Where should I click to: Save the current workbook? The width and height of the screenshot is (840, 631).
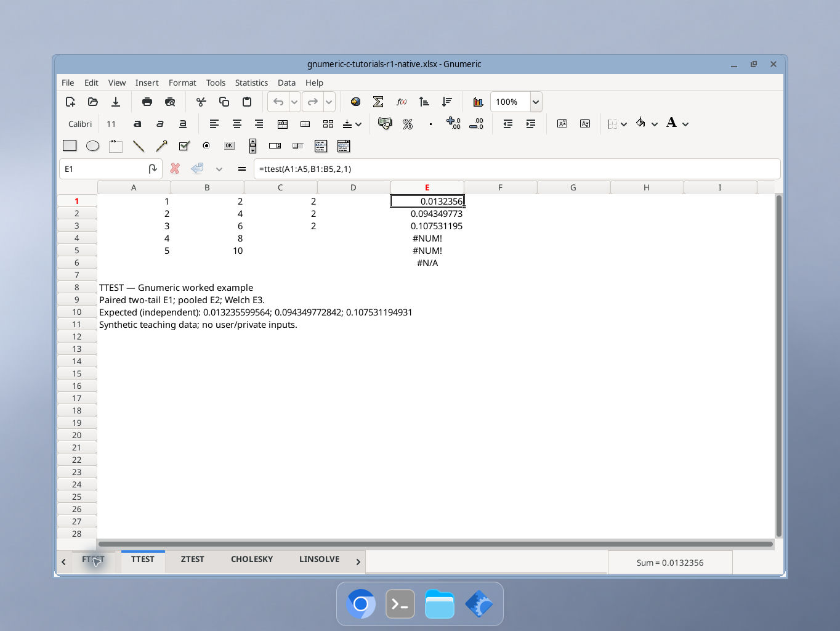point(116,102)
